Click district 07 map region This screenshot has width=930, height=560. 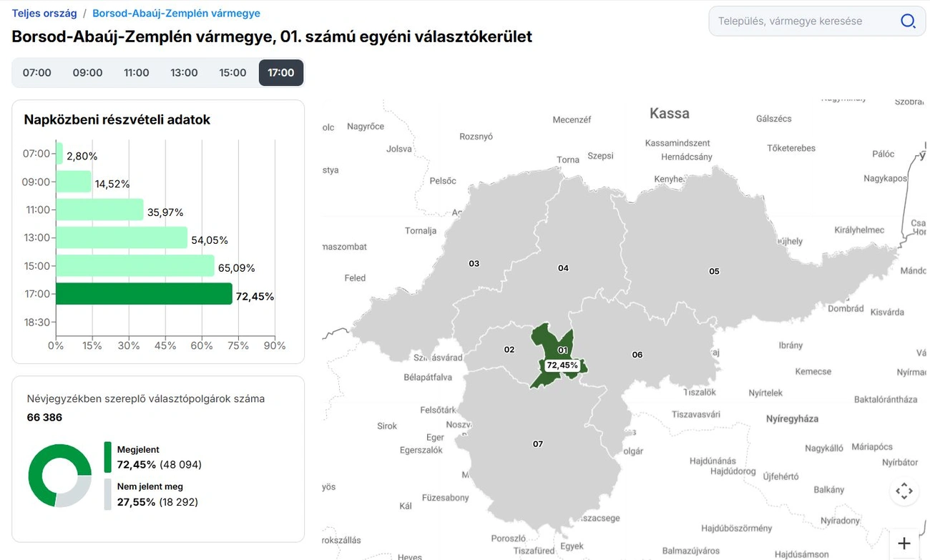[538, 444]
